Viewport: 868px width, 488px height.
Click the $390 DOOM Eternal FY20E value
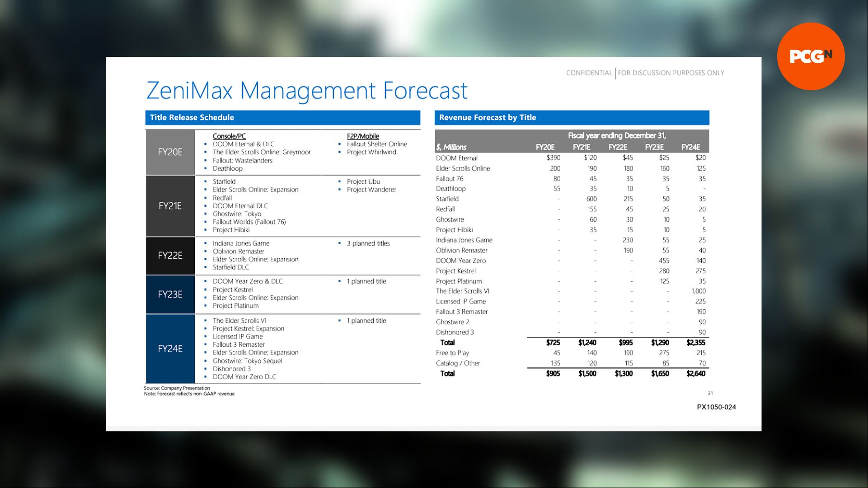(x=554, y=158)
